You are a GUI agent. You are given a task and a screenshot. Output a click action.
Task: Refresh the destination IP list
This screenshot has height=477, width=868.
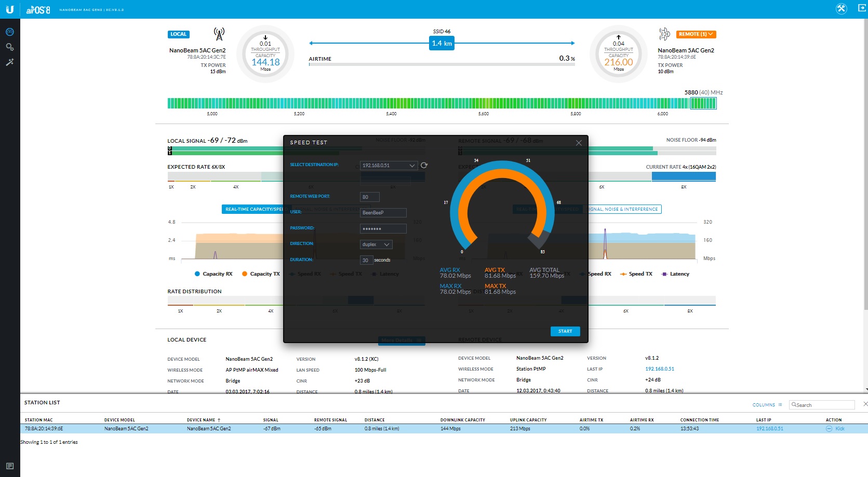click(x=424, y=166)
